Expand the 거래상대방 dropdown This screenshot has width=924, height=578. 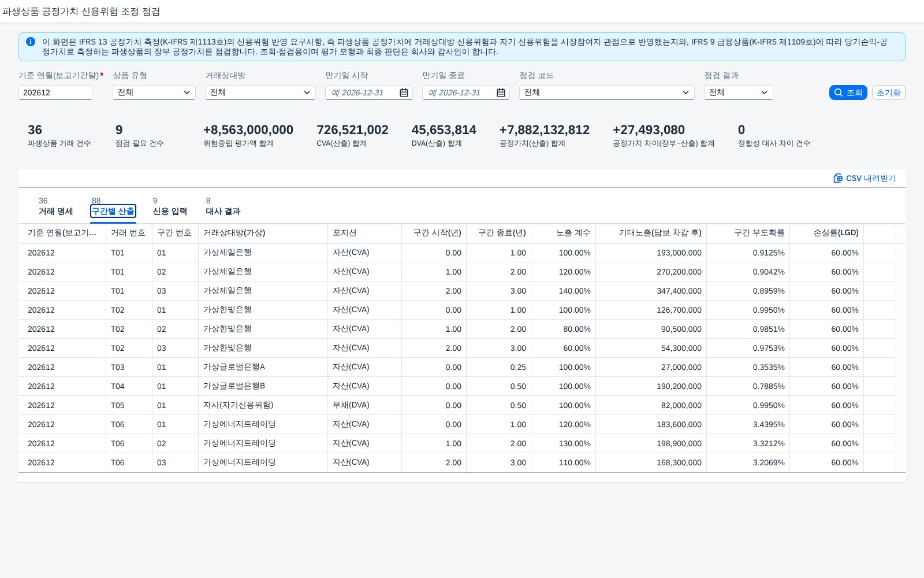(307, 92)
